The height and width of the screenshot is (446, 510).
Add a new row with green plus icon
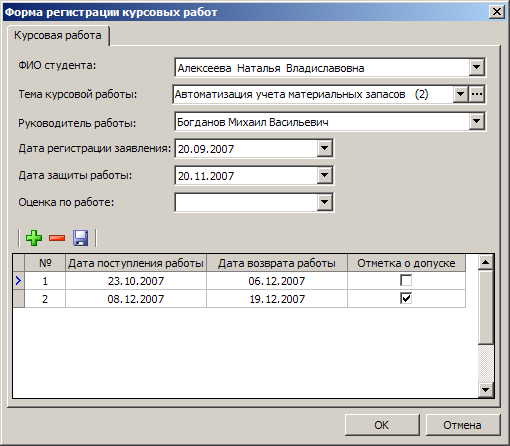click(x=34, y=238)
